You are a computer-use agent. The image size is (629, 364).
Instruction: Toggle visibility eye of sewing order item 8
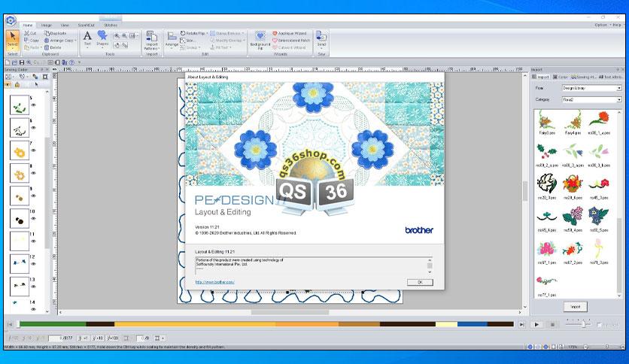pyautogui.click(x=34, y=173)
